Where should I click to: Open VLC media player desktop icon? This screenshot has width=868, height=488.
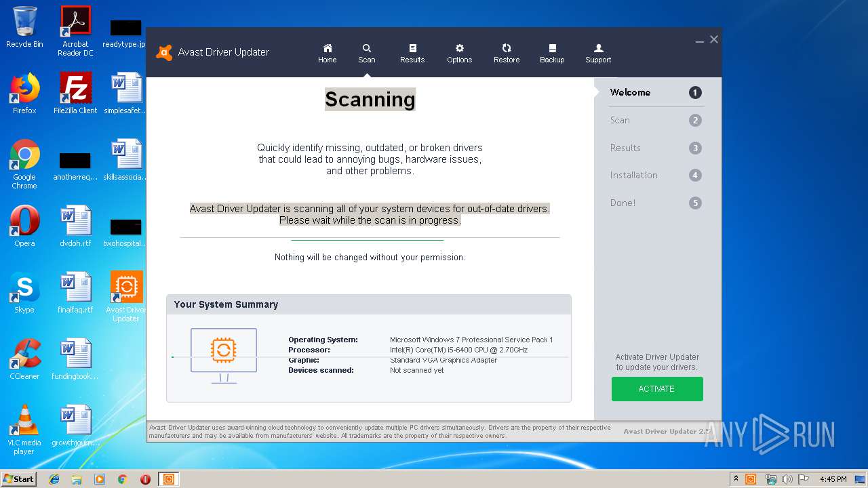pos(24,430)
